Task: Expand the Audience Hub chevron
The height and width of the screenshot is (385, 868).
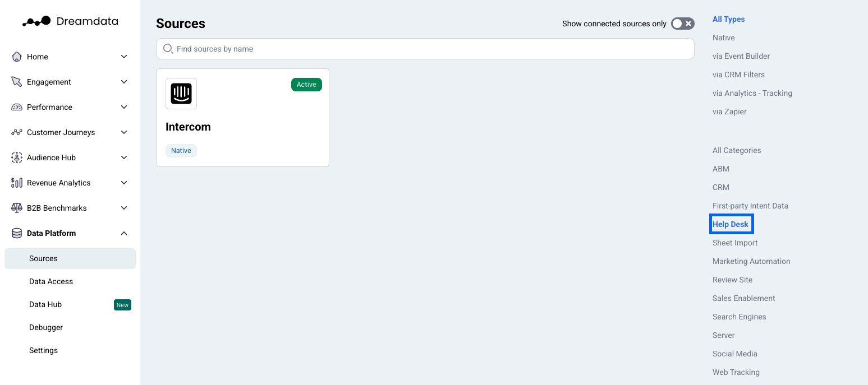Action: coord(124,157)
